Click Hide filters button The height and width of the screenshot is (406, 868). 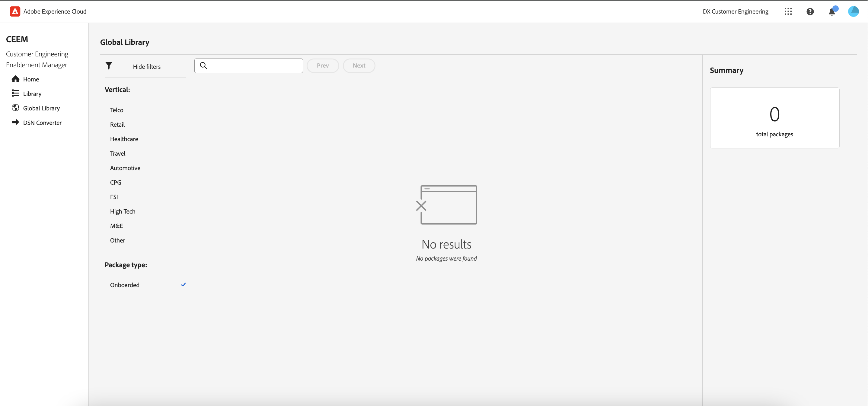pos(147,67)
